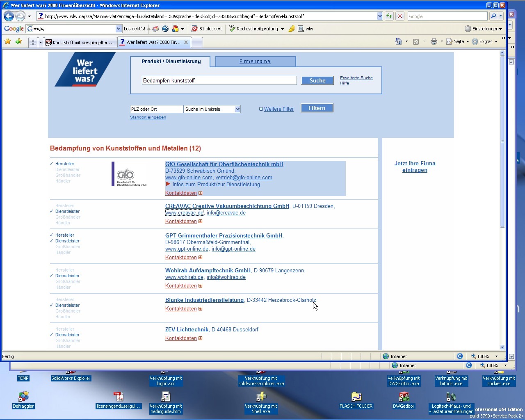Screen dimensions: 525x420
Task: Open a new blank browser tab
Action: (197, 42)
